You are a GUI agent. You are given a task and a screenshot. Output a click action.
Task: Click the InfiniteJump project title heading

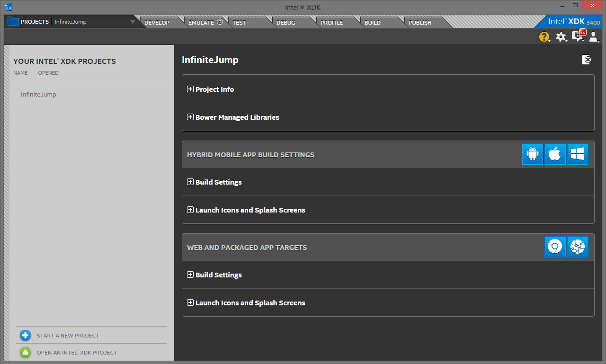pos(210,60)
